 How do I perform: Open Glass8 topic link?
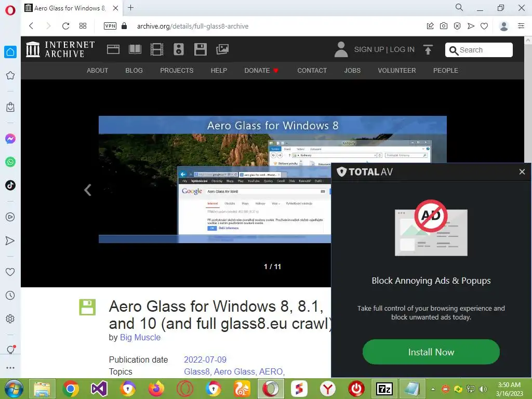[x=197, y=371]
